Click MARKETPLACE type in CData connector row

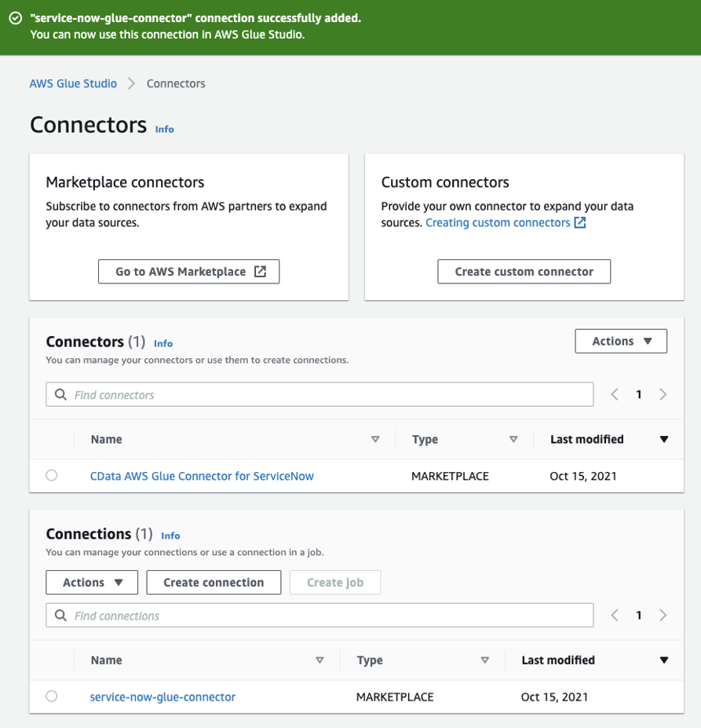click(450, 476)
